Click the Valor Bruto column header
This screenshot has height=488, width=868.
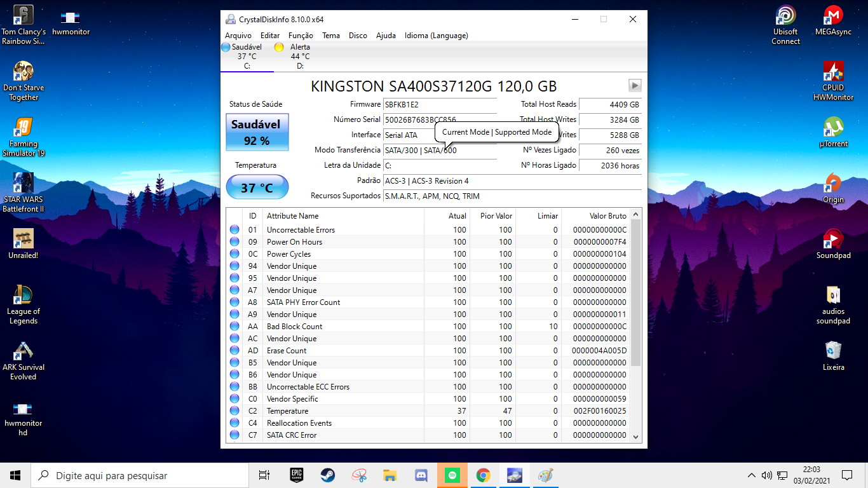click(x=595, y=216)
